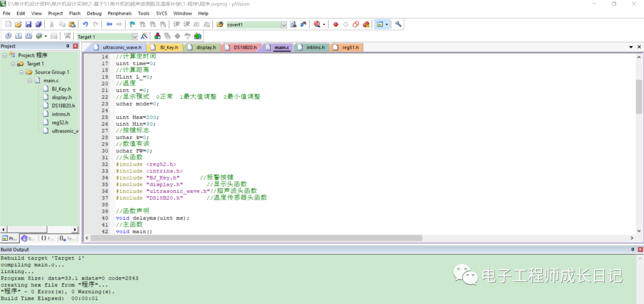Screen dimensions: 644x304
Task: Click the Save All icon
Action: click(x=38, y=24)
